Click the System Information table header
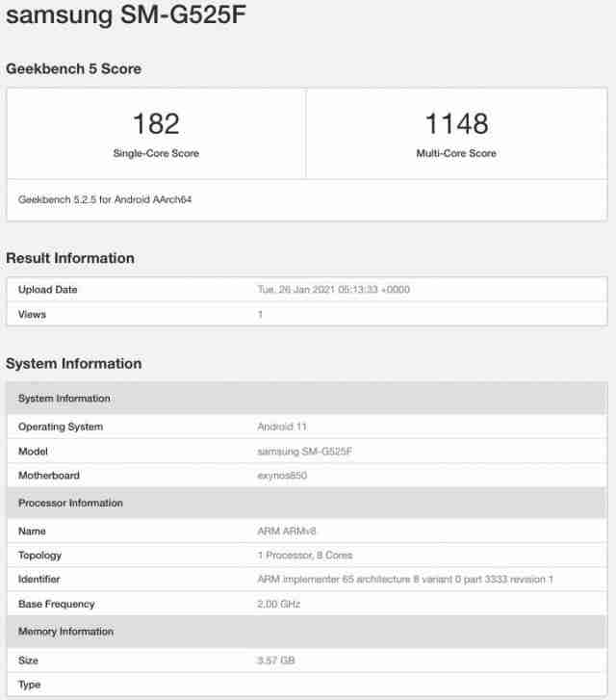Screen dimensions: 616x700 coord(307,399)
